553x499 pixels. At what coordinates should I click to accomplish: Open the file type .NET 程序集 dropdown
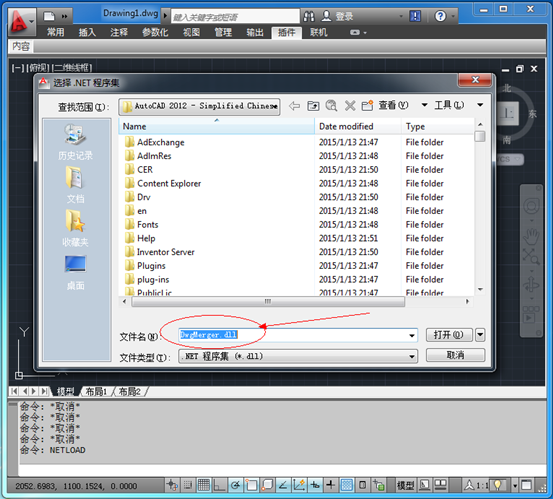point(298,357)
